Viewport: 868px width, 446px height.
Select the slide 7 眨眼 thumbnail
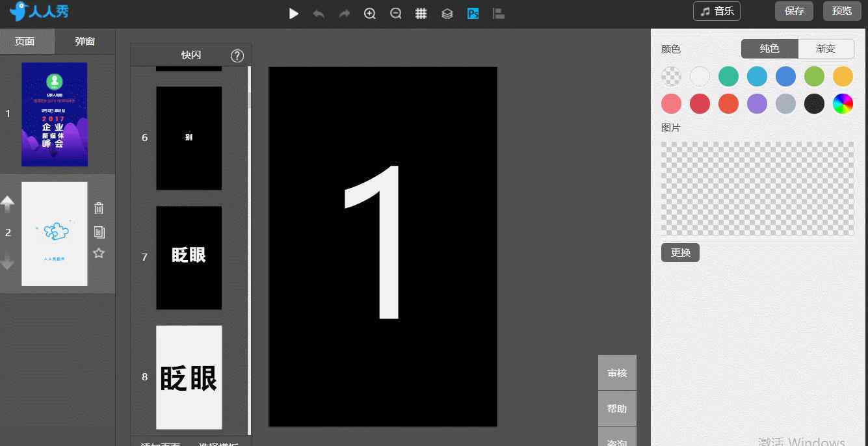(189, 257)
